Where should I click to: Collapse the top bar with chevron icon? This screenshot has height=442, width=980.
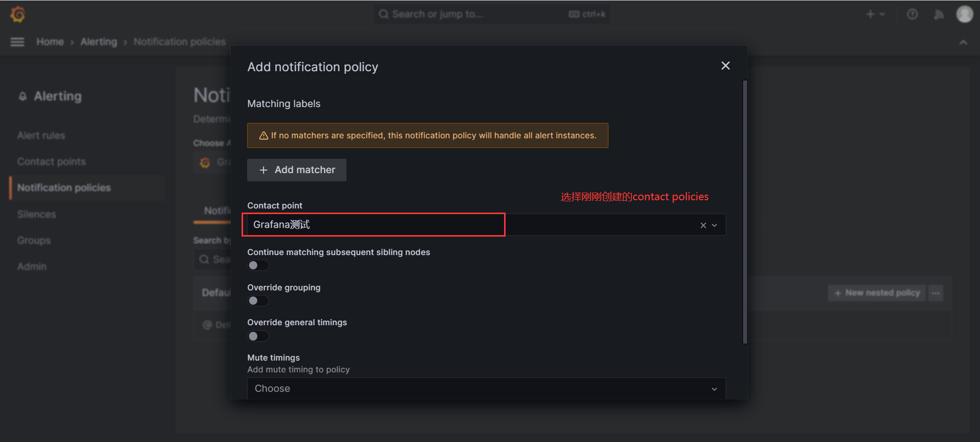coord(963,43)
